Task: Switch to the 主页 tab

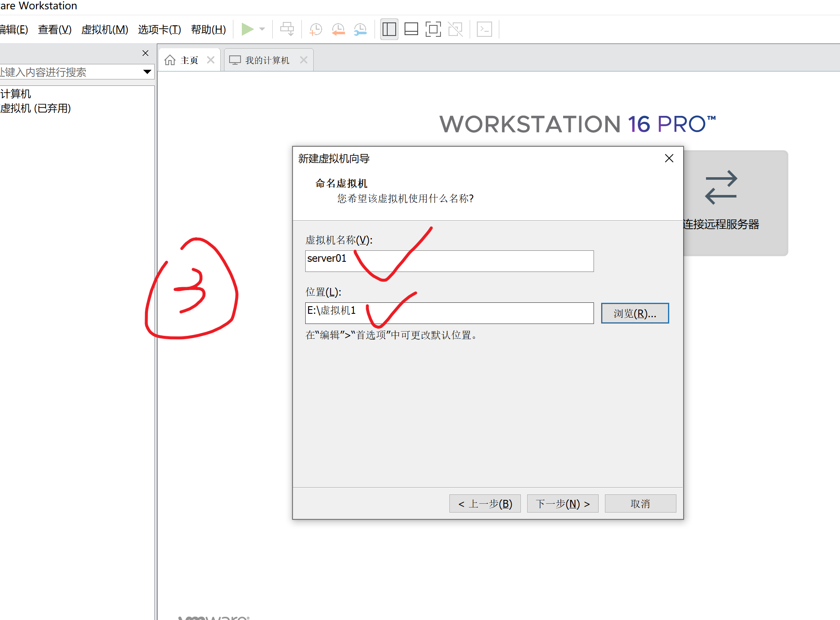Action: pyautogui.click(x=189, y=60)
